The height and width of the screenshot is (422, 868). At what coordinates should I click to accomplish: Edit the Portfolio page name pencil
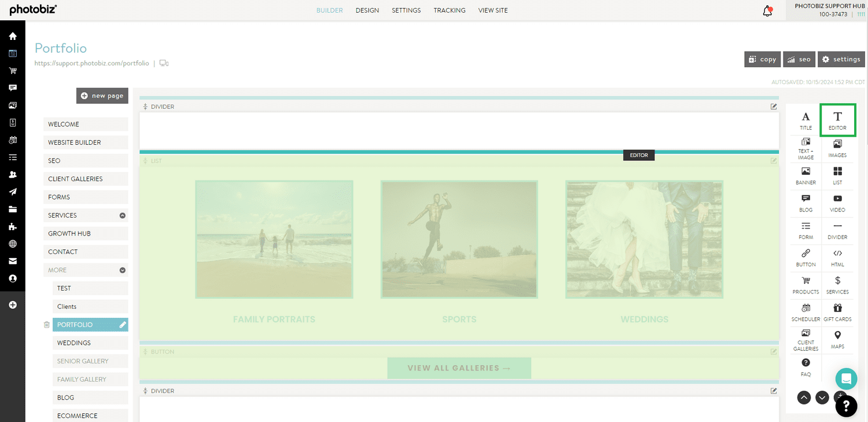click(123, 325)
